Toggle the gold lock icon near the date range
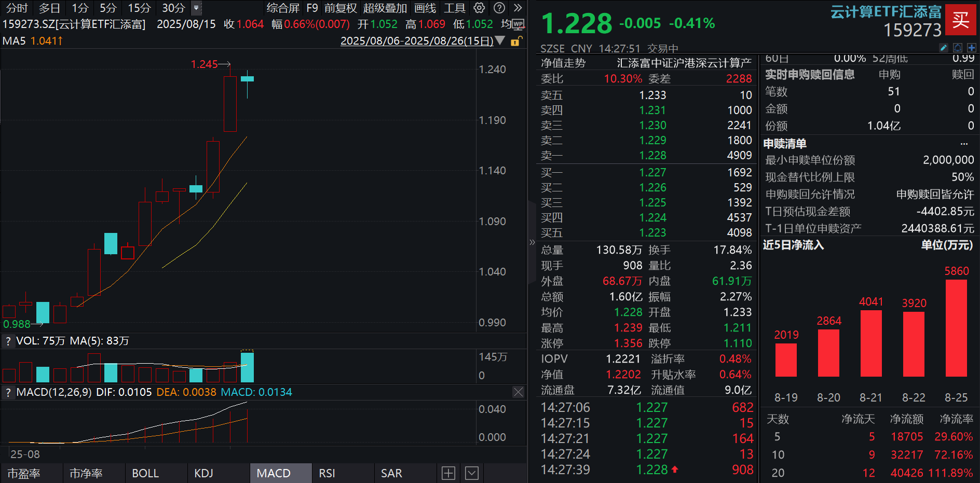The width and height of the screenshot is (980, 483). pyautogui.click(x=515, y=41)
